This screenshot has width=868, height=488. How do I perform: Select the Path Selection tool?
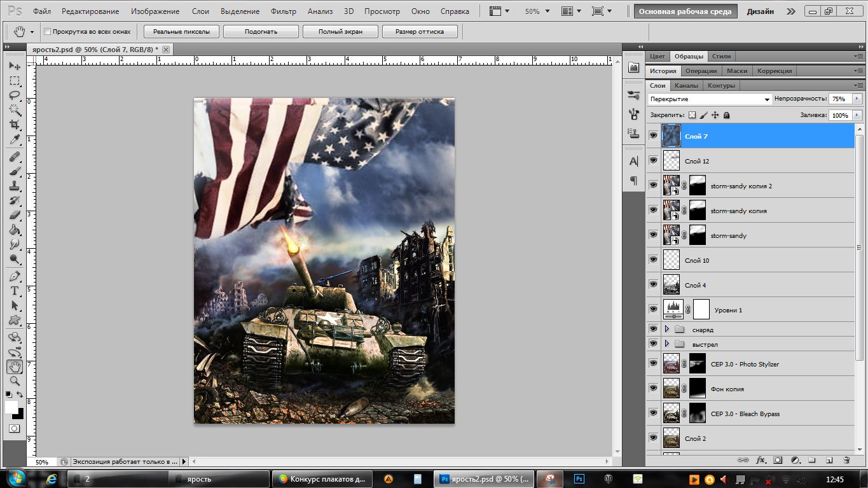[x=15, y=305]
